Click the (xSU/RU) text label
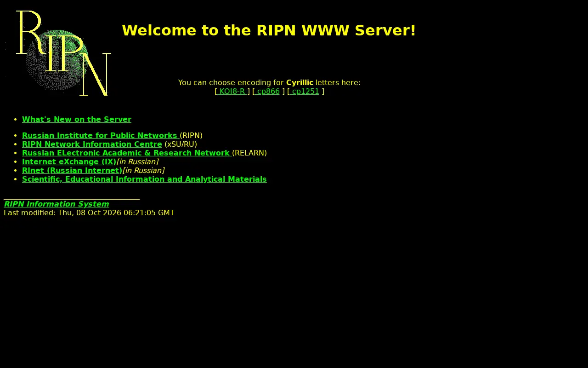 pos(181,144)
